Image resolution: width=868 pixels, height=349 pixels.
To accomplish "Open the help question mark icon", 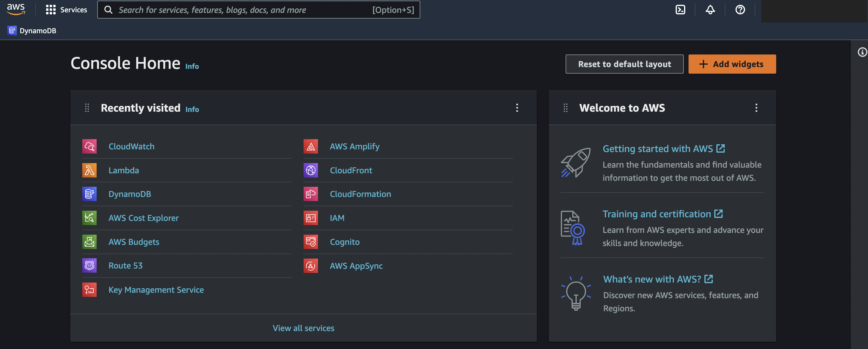I will (740, 10).
